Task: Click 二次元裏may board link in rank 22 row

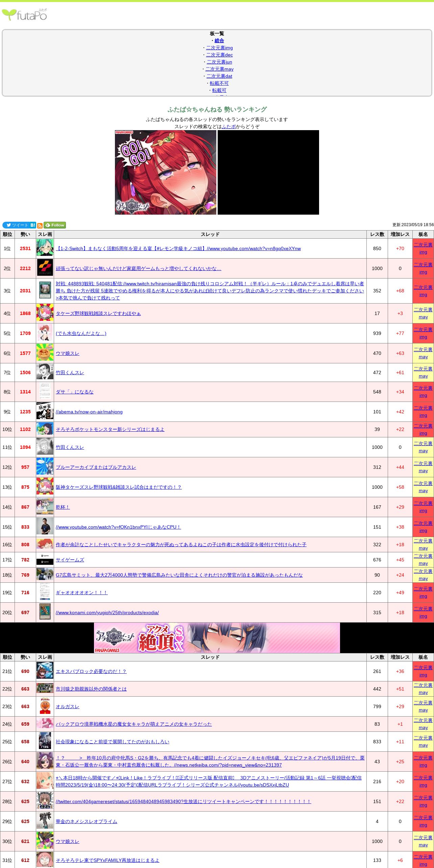Action: tap(423, 689)
